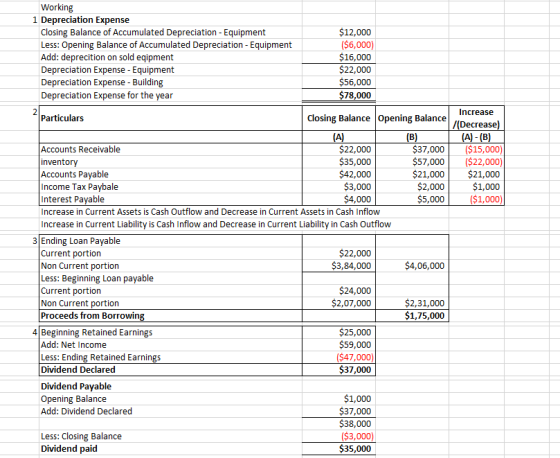
Task: Click the 'Income Tax Paybale' label
Action: [x=80, y=187]
